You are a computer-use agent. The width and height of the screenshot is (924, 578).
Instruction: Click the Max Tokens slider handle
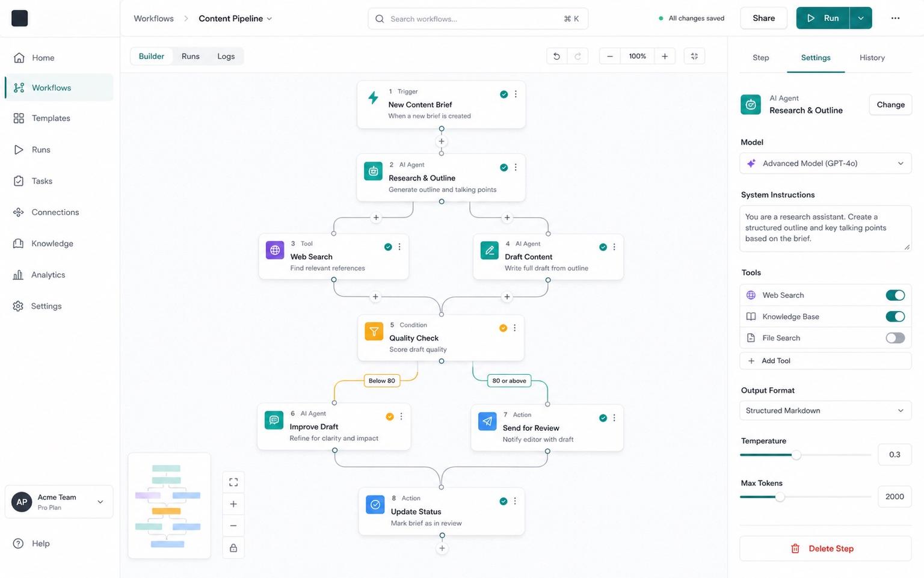pos(780,497)
